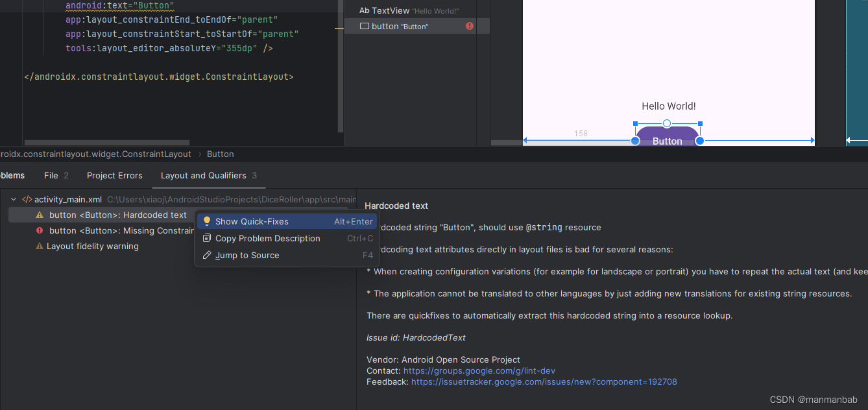Click the activity_main.xml file icon
The image size is (868, 410).
[27, 199]
